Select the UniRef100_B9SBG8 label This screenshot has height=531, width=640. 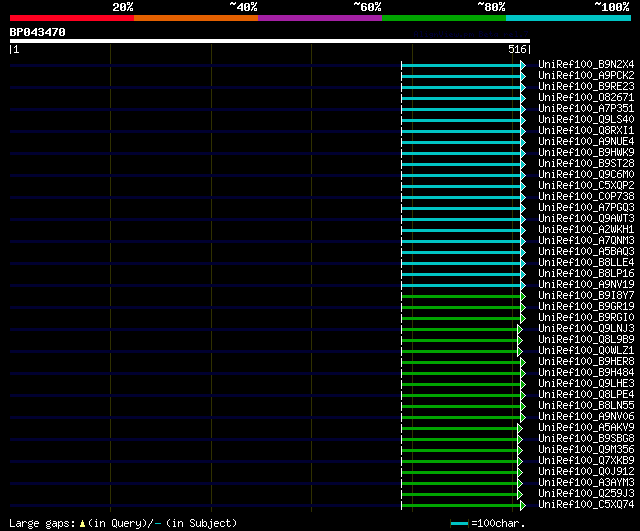[x=586, y=439]
